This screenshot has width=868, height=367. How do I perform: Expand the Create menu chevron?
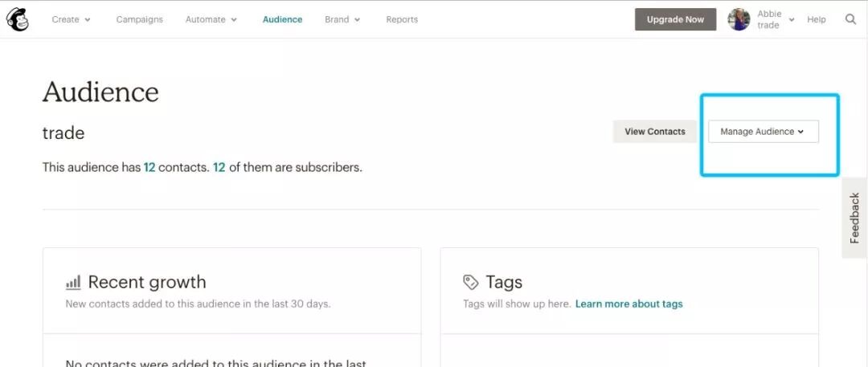coord(88,20)
